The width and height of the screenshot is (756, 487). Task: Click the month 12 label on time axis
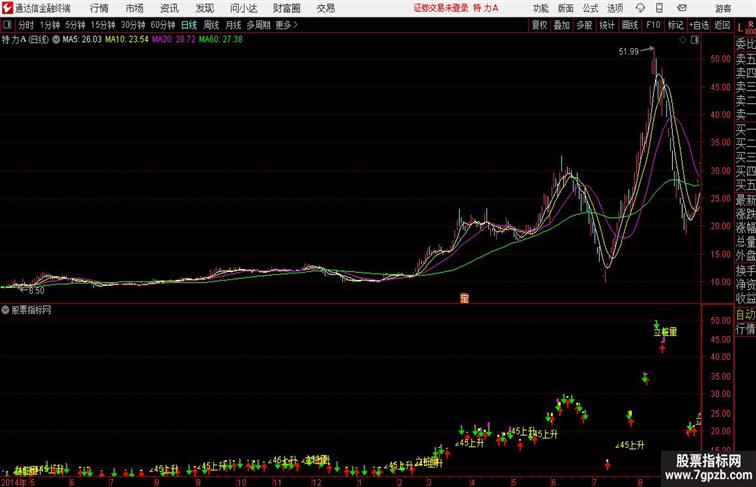(317, 482)
